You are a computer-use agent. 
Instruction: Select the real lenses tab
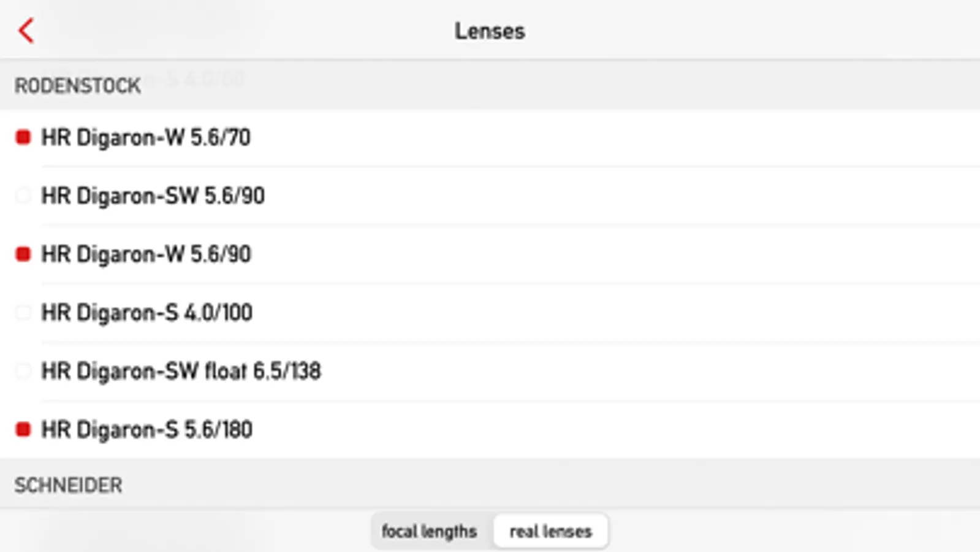550,531
